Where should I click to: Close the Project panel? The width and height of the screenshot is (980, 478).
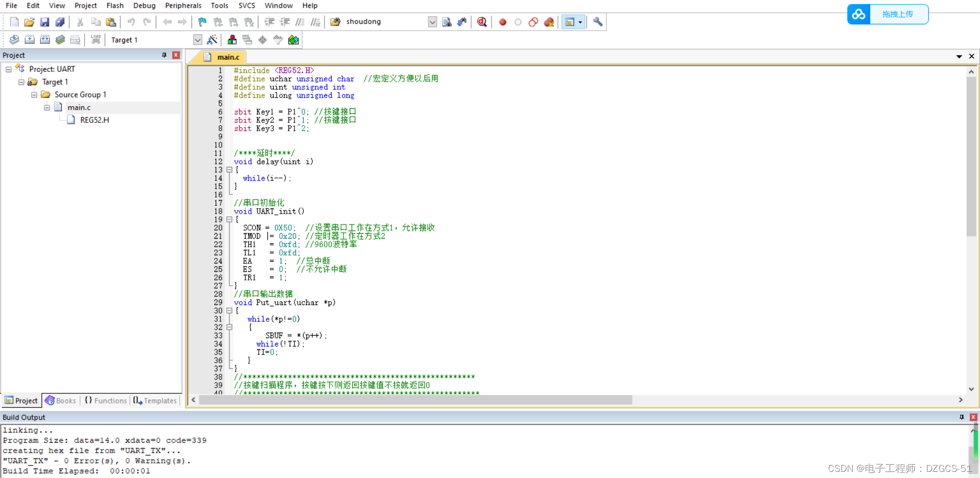point(176,55)
